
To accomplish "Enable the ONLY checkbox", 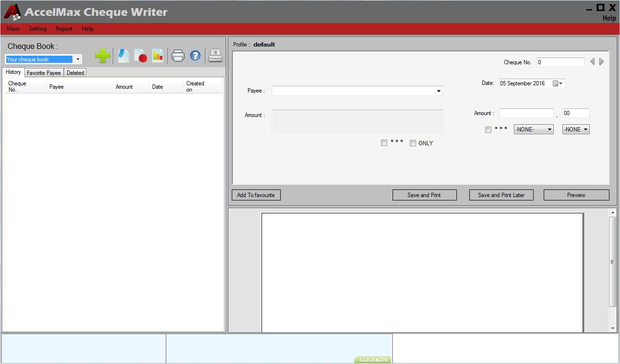I will pyautogui.click(x=413, y=142).
